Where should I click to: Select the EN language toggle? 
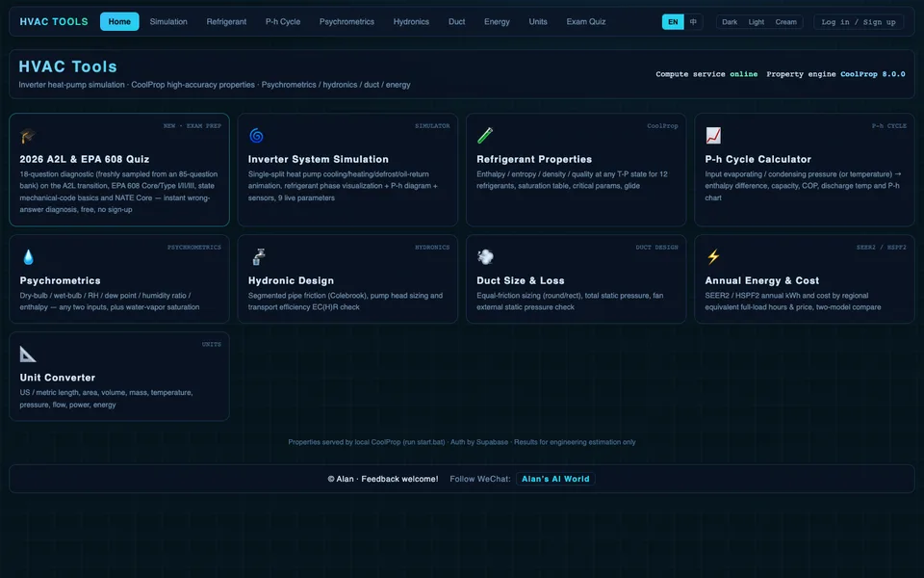tap(673, 22)
